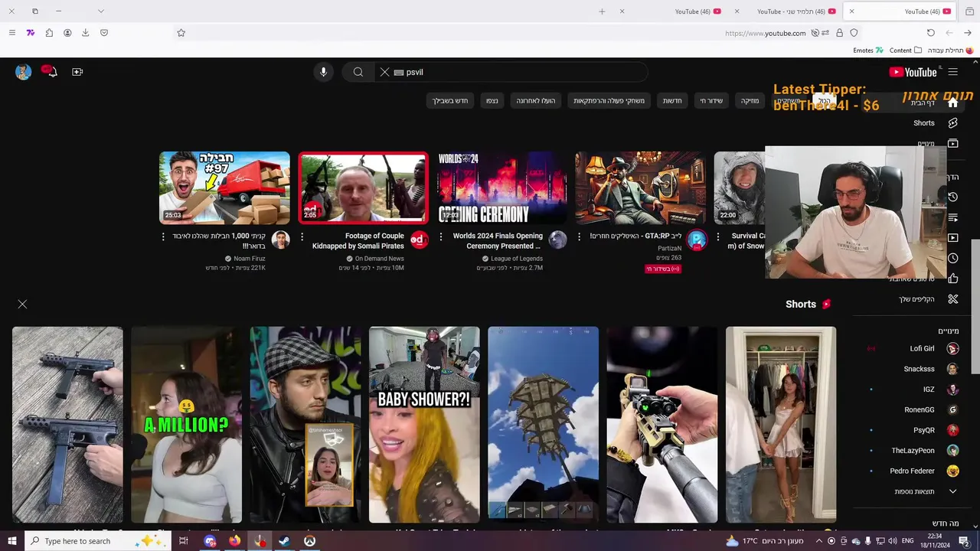Open the Emotes bookmark
Image resolution: width=980 pixels, height=551 pixels.
click(868, 51)
